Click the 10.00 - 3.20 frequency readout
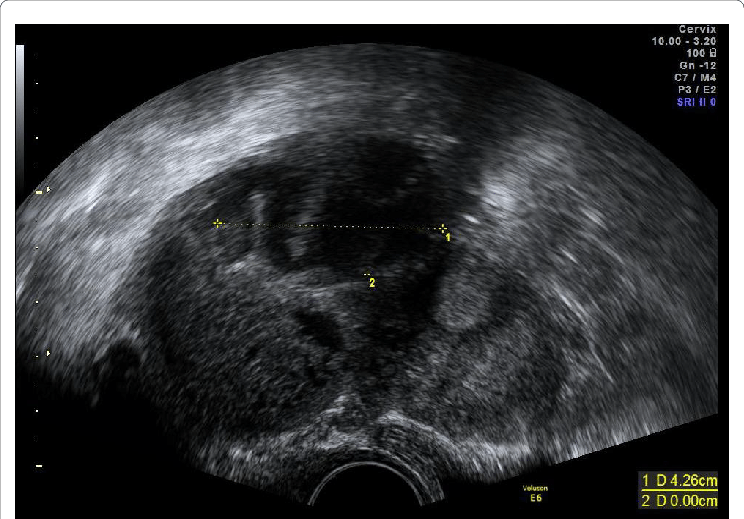 pos(685,40)
